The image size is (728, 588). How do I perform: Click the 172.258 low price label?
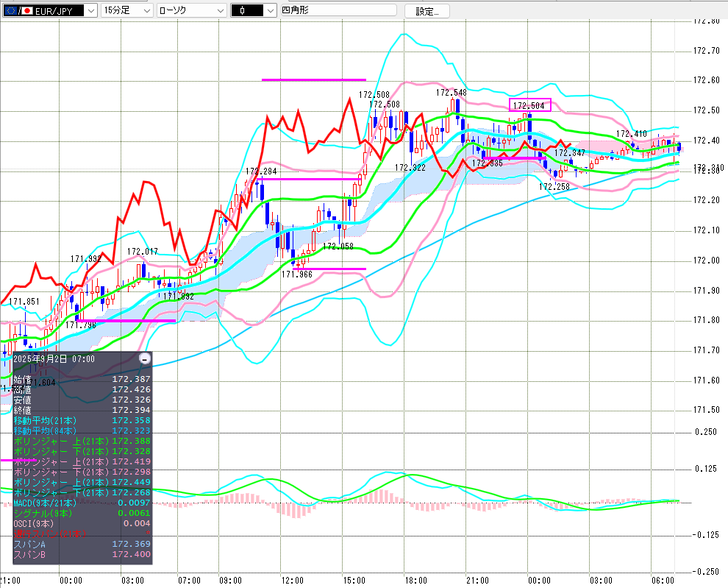pos(554,186)
